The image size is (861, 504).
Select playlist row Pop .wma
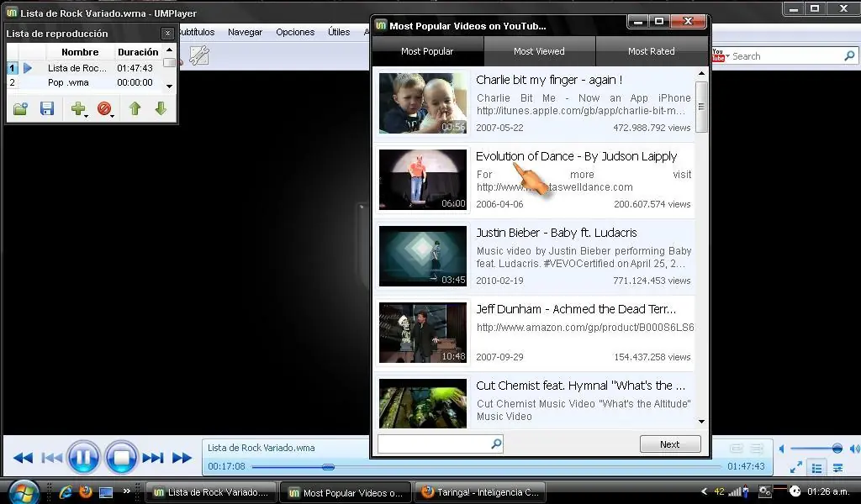pos(85,82)
